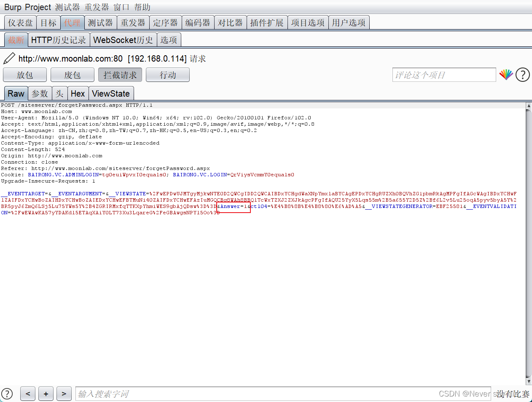The width and height of the screenshot is (532, 402).
Task: Open the 重发器 menu in menu bar
Action: pyautogui.click(x=97, y=7)
